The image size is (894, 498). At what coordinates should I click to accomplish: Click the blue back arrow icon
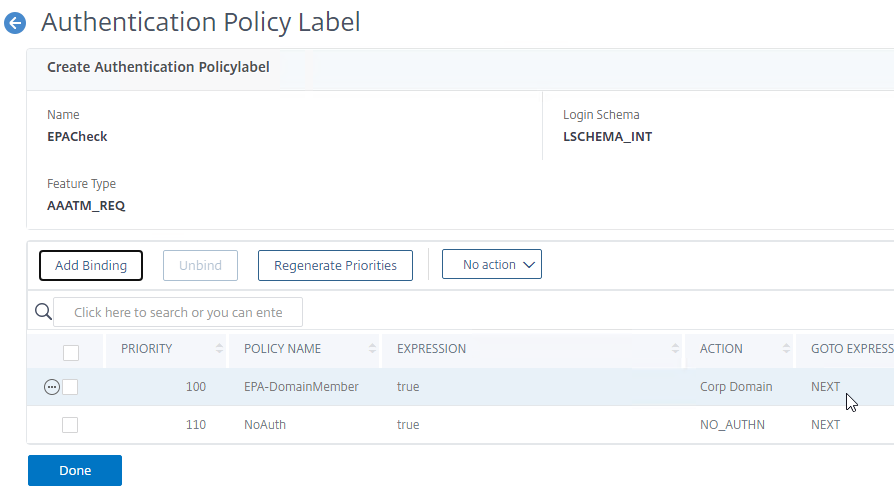15,23
